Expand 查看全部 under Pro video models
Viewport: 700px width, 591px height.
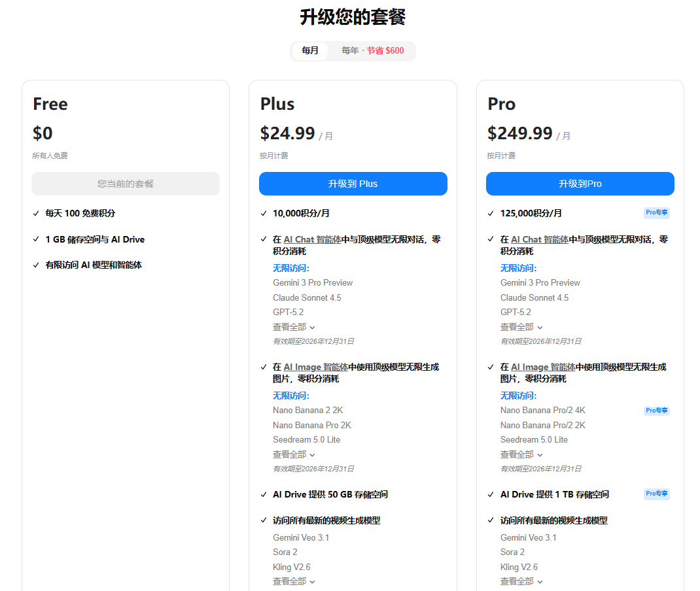(521, 581)
